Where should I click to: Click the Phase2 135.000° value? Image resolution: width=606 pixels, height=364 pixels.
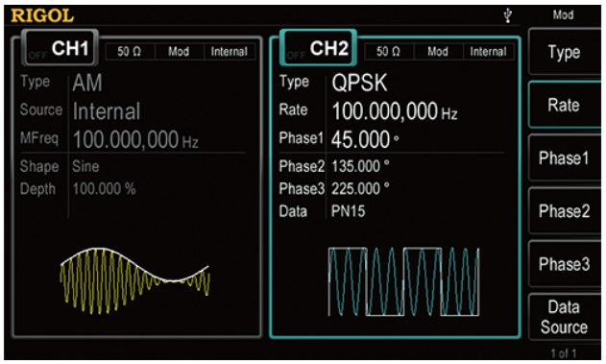[x=360, y=166]
